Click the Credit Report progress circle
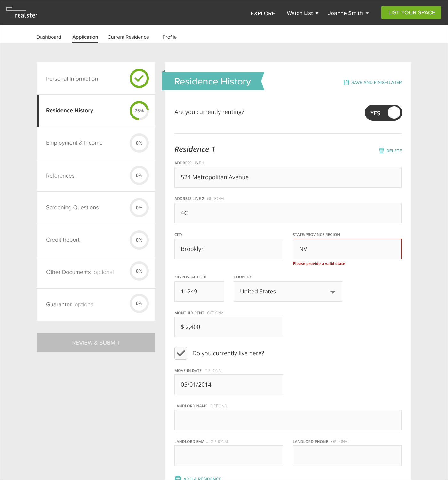Image resolution: width=448 pixels, height=480 pixels. pos(139,240)
